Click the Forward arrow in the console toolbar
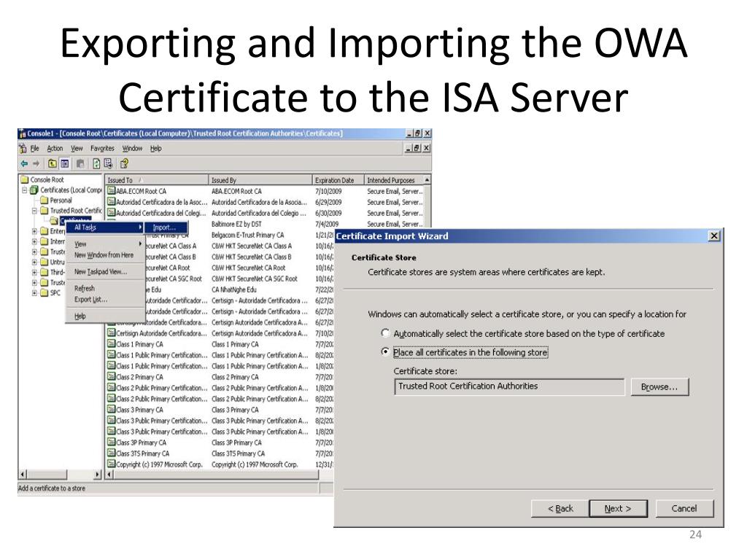Image resolution: width=747 pixels, height=560 pixels. [x=36, y=164]
